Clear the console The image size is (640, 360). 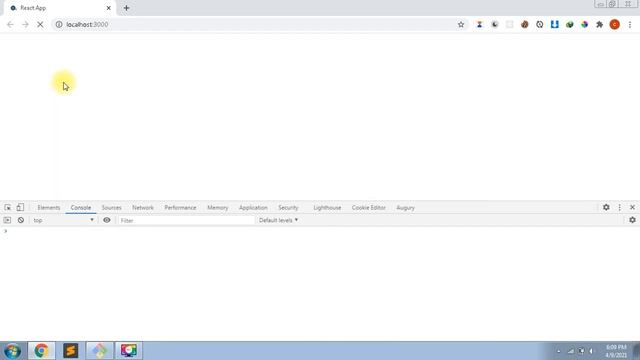tap(20, 220)
